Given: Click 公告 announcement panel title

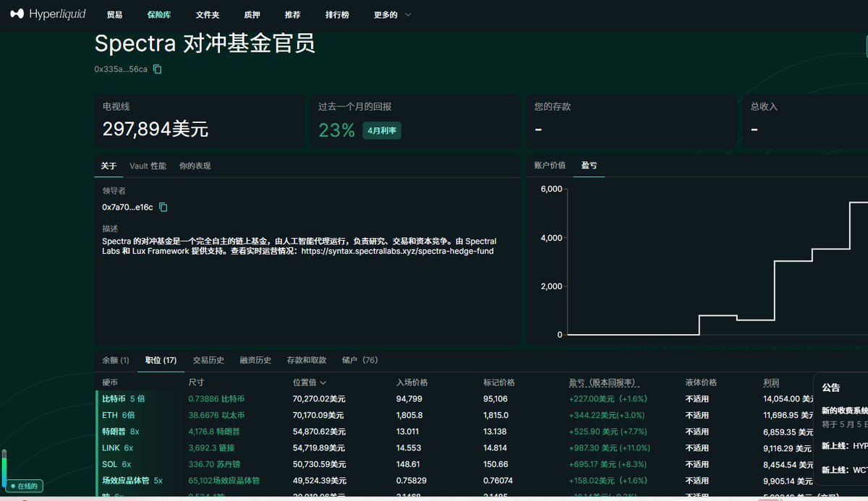Looking at the screenshot, I should point(831,387).
